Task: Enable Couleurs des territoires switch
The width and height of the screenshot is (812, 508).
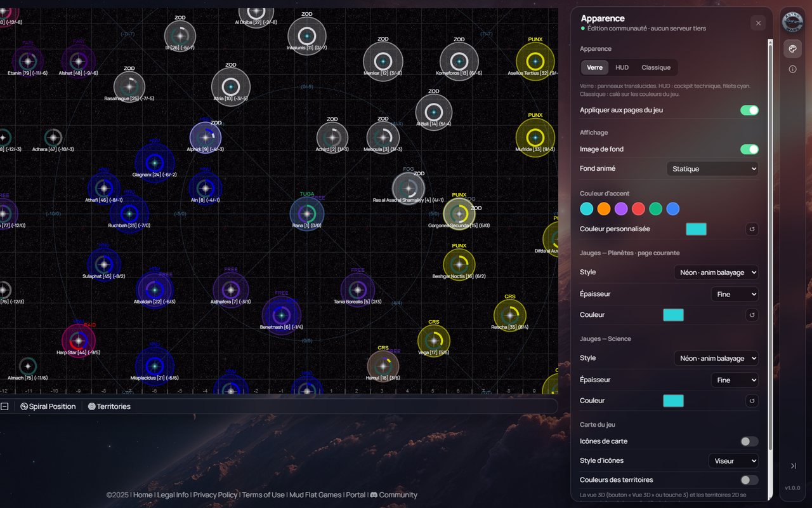Action: [749, 481]
